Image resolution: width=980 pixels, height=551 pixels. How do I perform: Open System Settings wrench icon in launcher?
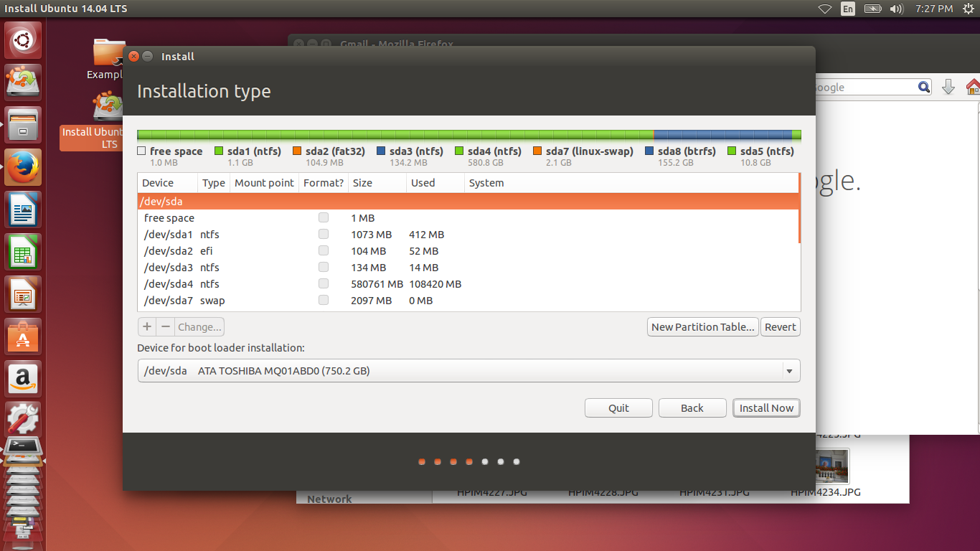pyautogui.click(x=24, y=420)
